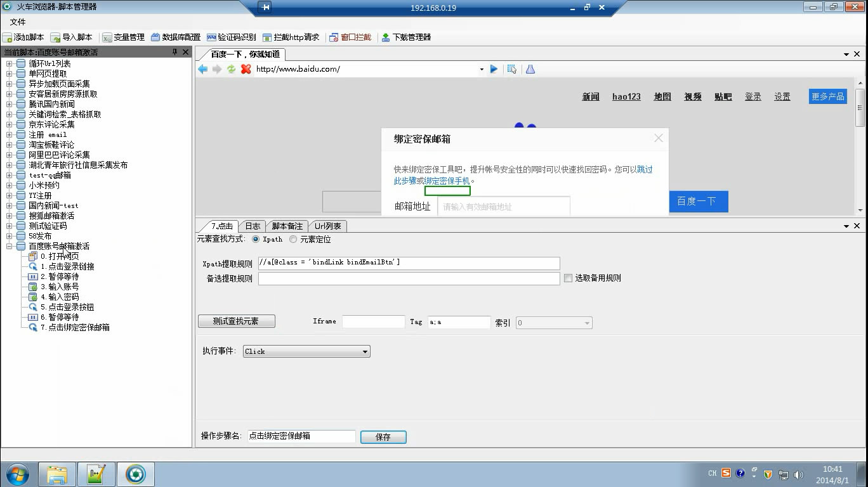Image resolution: width=868 pixels, height=487 pixels.
Task: Click the Iframe input field
Action: (373, 322)
